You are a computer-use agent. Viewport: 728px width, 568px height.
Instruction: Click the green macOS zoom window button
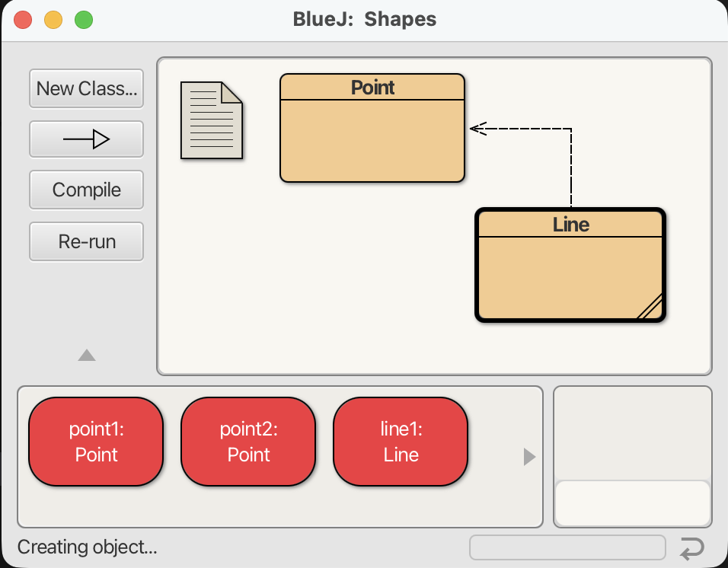click(x=83, y=20)
